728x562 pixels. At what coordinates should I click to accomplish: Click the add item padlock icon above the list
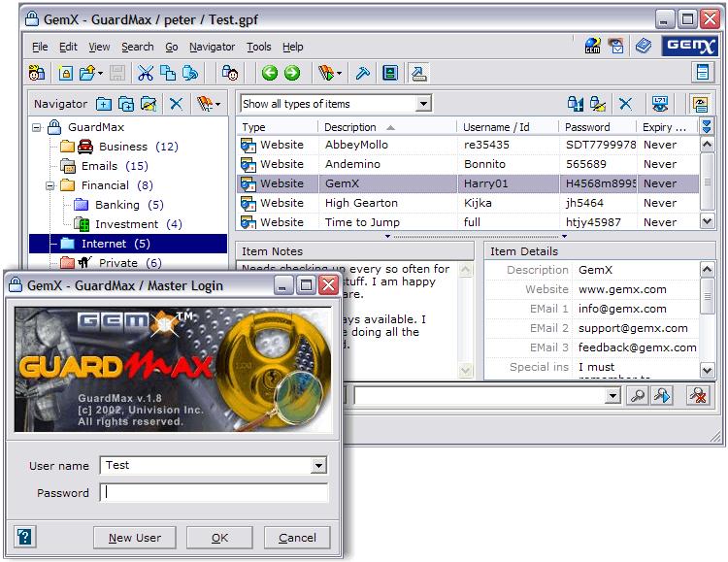pyautogui.click(x=576, y=104)
